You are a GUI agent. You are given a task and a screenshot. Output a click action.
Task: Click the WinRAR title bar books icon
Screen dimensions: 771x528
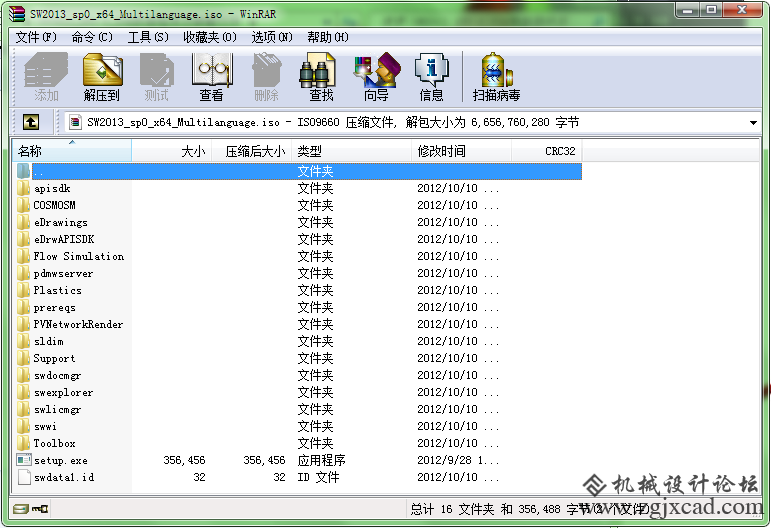click(x=16, y=14)
